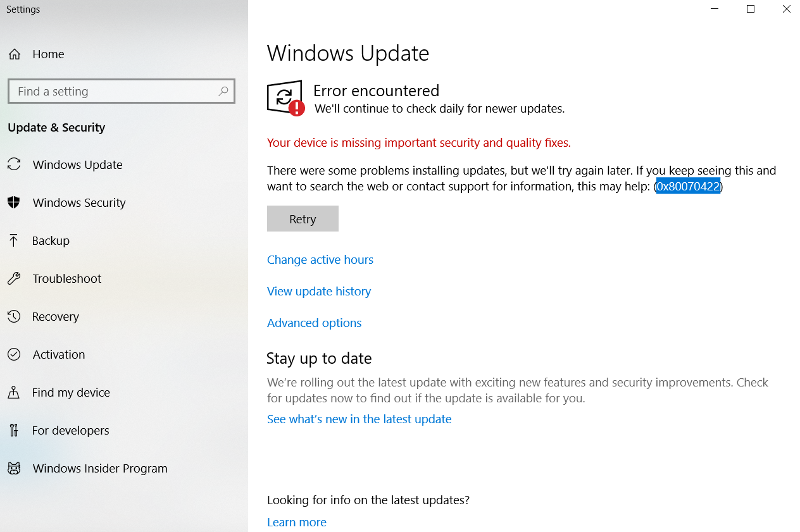
Task: Click the Home icon in sidebar
Action: (14, 54)
